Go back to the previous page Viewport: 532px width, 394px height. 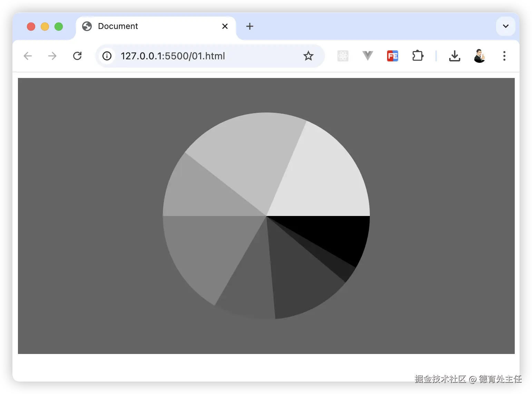click(x=28, y=56)
